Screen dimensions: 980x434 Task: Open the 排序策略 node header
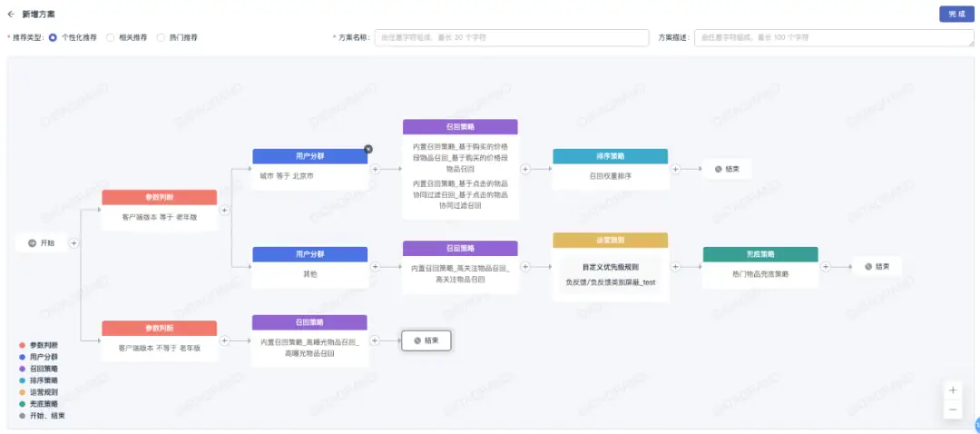pos(610,156)
